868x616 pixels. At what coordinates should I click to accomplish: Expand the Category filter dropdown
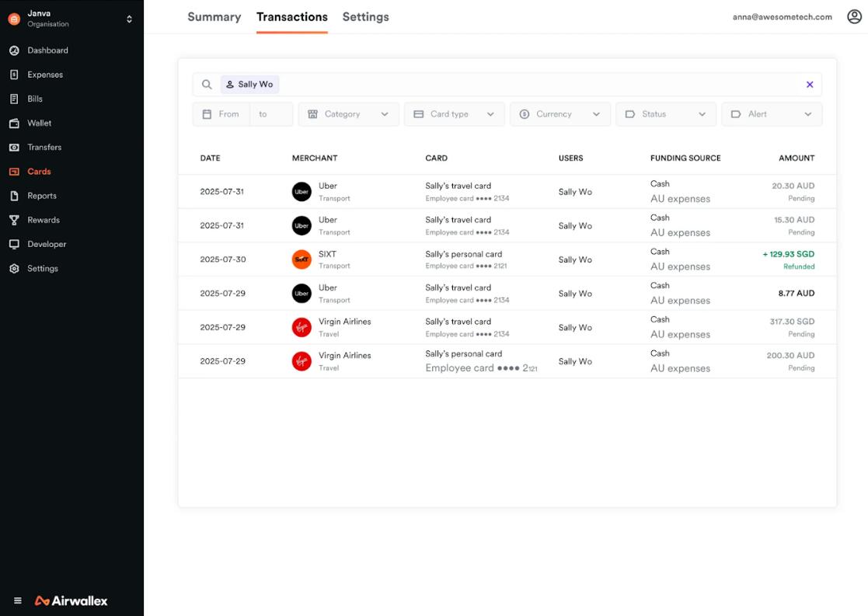pos(348,114)
